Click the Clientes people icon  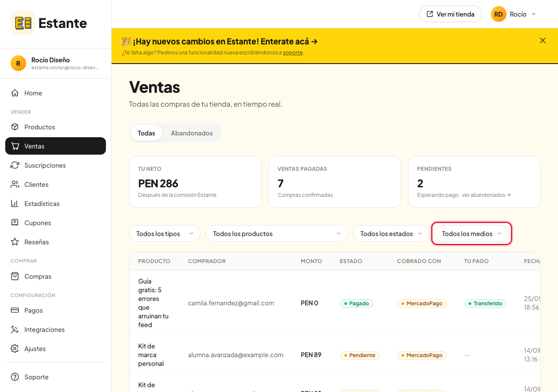(15, 184)
